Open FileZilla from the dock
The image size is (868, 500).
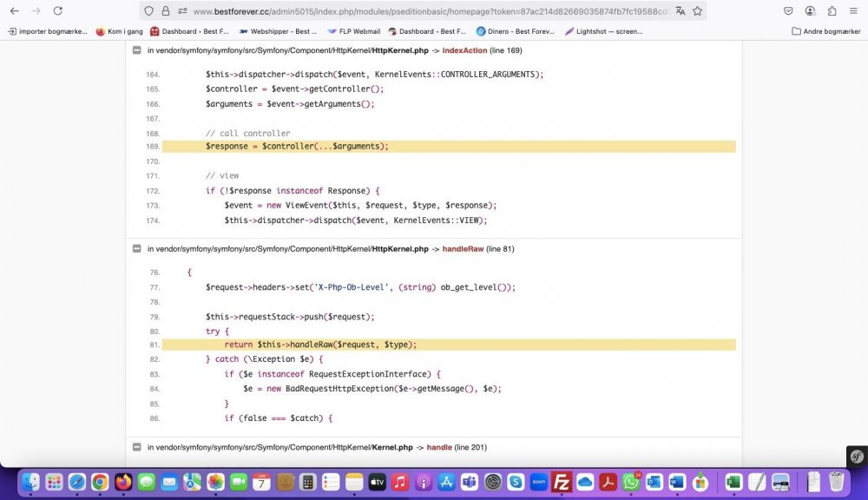click(562, 483)
